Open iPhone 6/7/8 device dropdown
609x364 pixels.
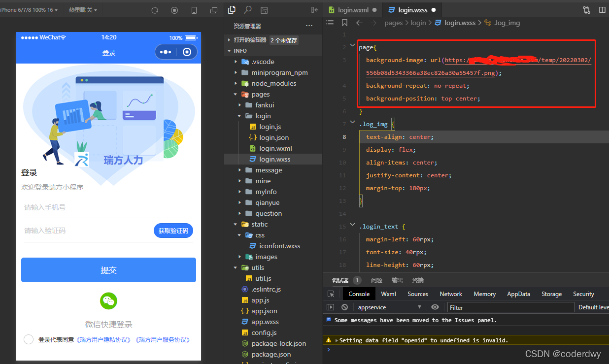(29, 10)
